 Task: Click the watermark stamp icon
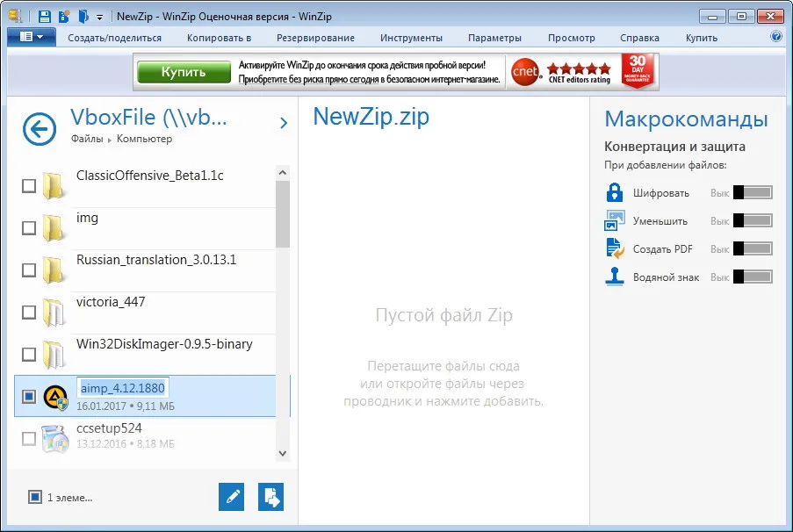point(615,277)
